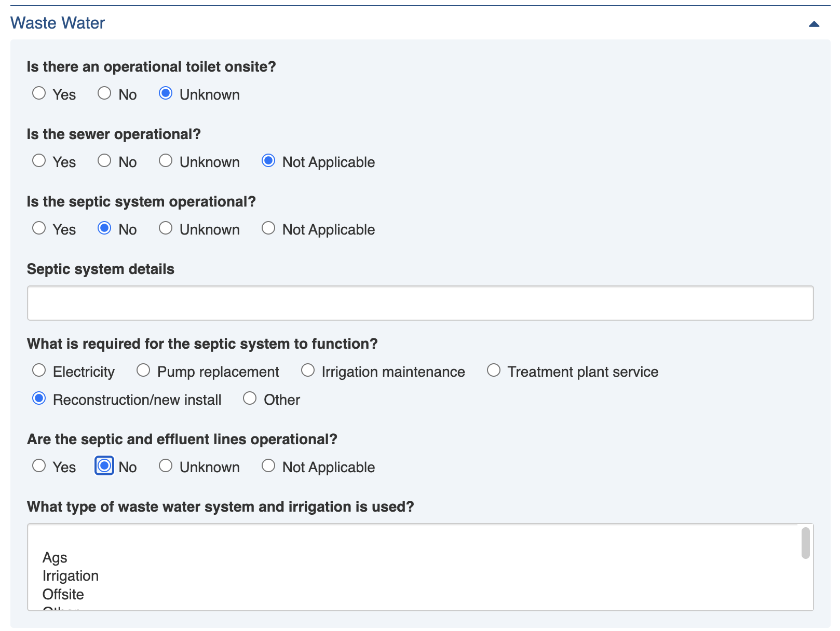The width and height of the screenshot is (840, 631).
Task: Pick Not Applicable for septic system operational
Action: coord(268,228)
